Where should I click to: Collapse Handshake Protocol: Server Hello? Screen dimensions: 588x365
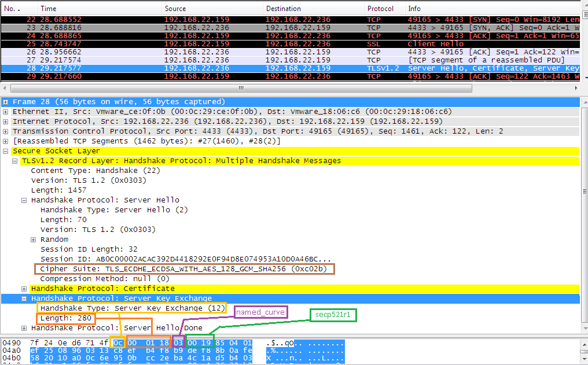pyautogui.click(x=24, y=200)
